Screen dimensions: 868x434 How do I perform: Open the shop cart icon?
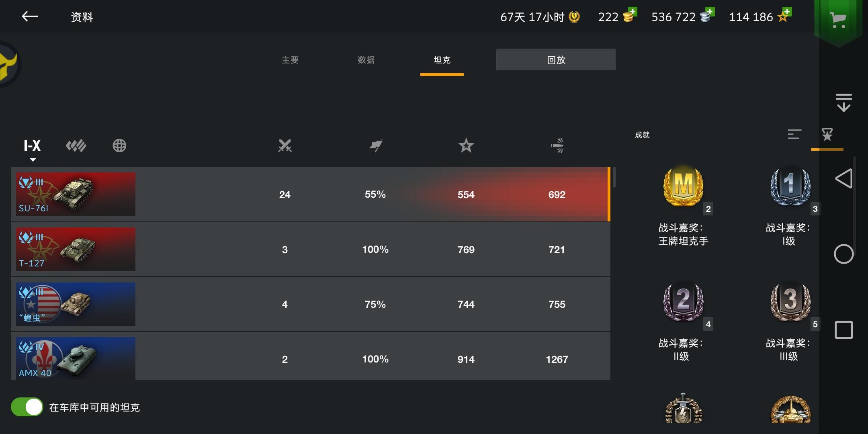pyautogui.click(x=838, y=19)
